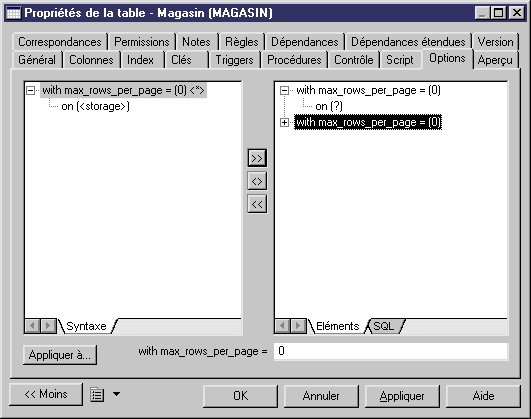Image resolution: width=531 pixels, height=419 pixels.
Task: Open dropdown arrow next to the properties icon
Action: (116, 394)
